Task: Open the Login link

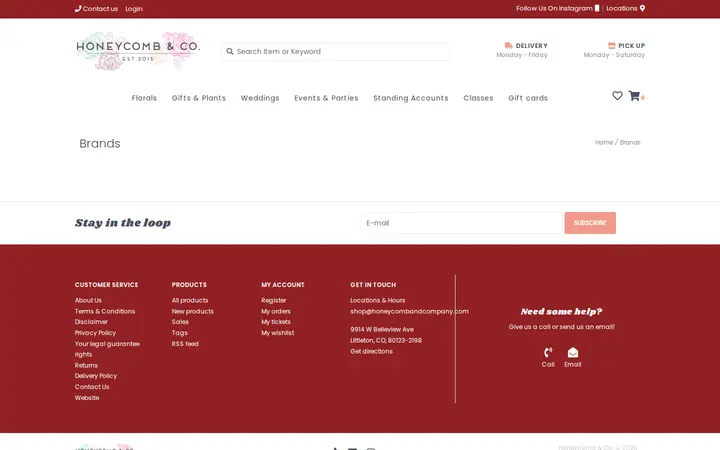Action: coord(134,9)
